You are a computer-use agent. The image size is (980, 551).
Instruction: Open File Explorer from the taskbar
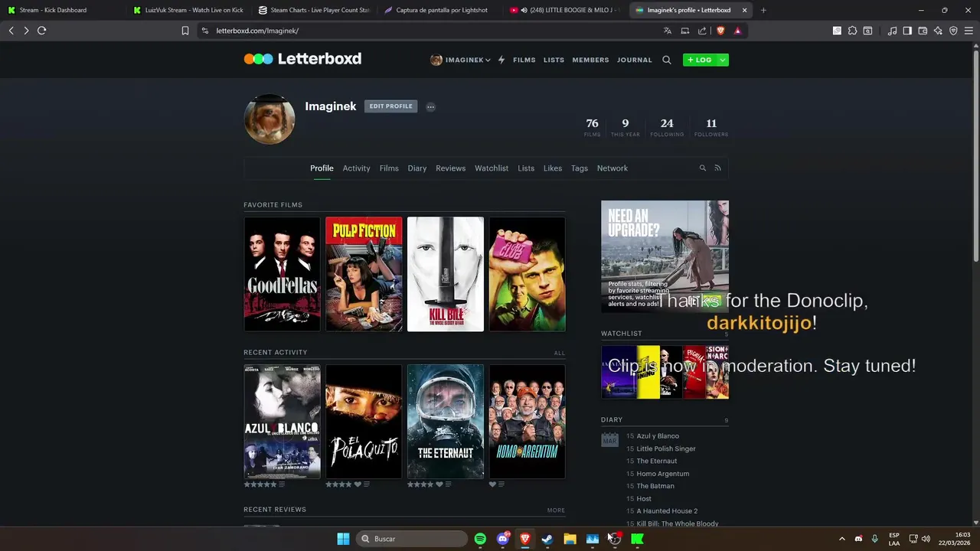[570, 539]
